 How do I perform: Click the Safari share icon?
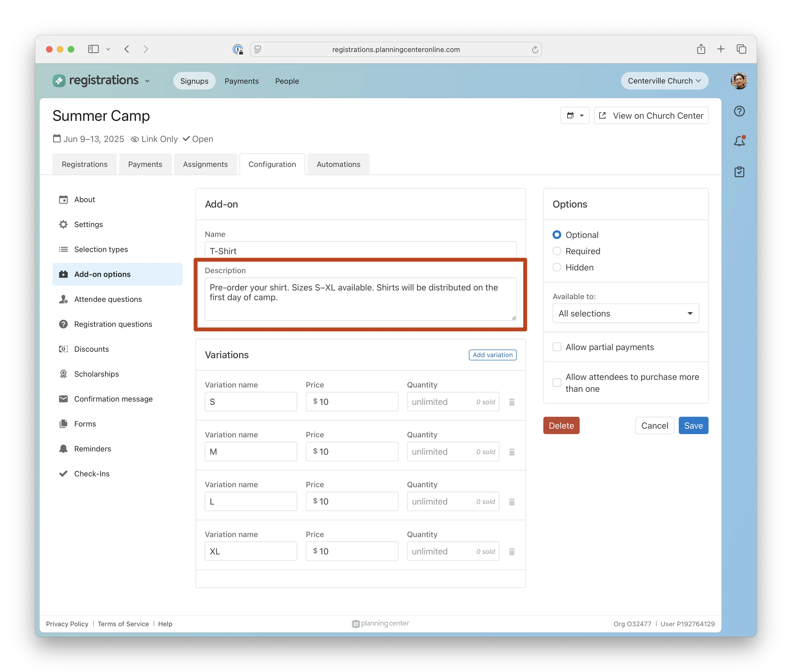[701, 49]
